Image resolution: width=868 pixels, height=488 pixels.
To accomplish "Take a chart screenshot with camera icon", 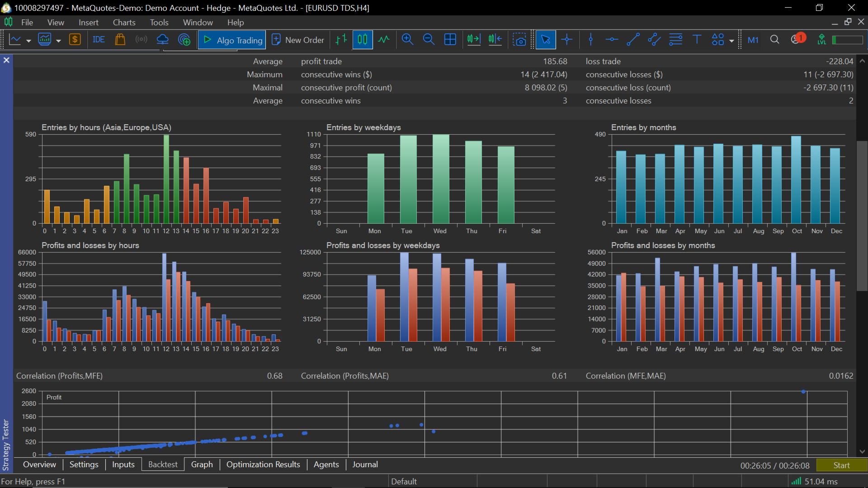I will (x=519, y=40).
